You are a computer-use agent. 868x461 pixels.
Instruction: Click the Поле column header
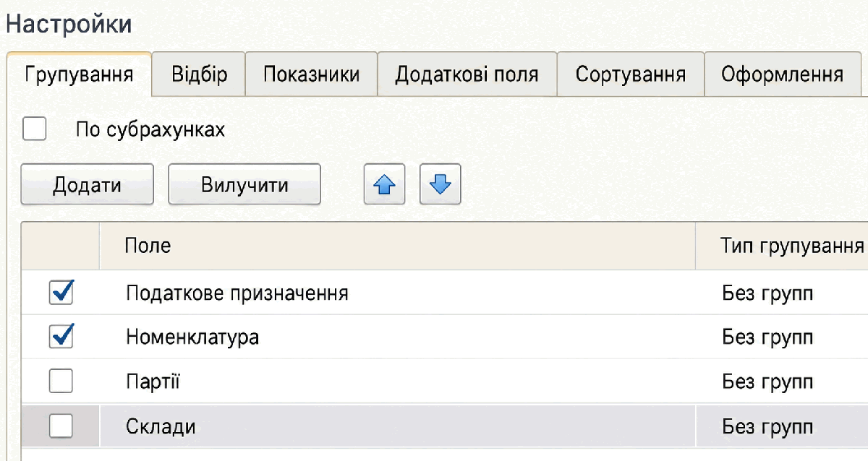pos(397,246)
